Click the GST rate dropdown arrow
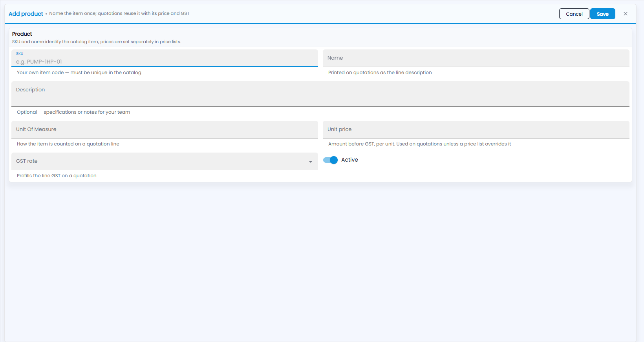Viewport: 644px width, 342px height. (x=310, y=162)
